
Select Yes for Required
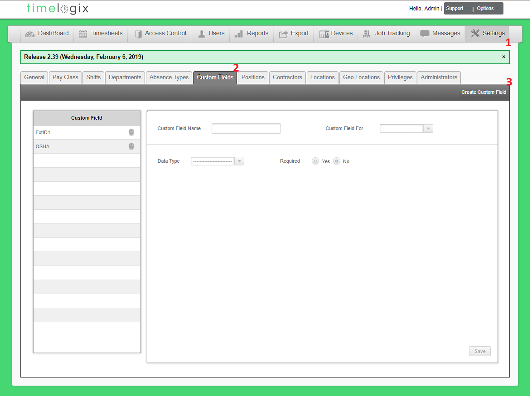click(315, 161)
